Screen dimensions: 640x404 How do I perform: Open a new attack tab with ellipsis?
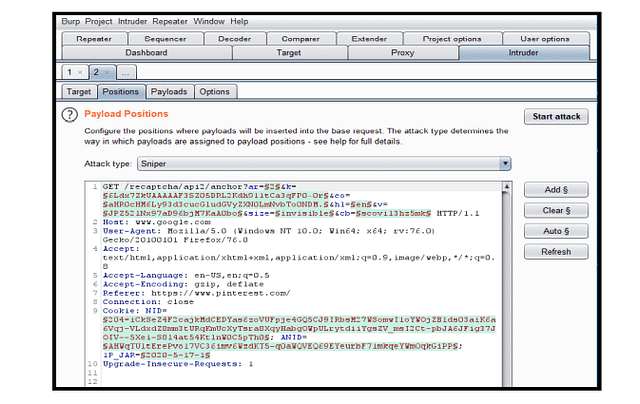click(x=126, y=73)
